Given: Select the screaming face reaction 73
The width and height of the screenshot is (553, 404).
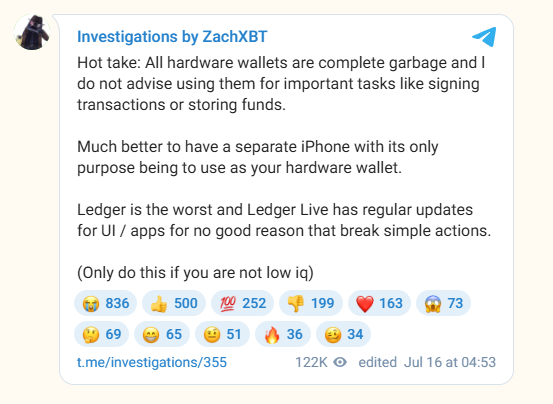Looking at the screenshot, I should [x=443, y=303].
